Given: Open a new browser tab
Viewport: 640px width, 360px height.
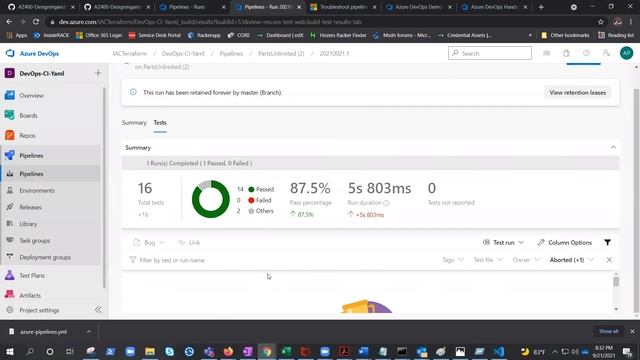Looking at the screenshot, I should [541, 7].
